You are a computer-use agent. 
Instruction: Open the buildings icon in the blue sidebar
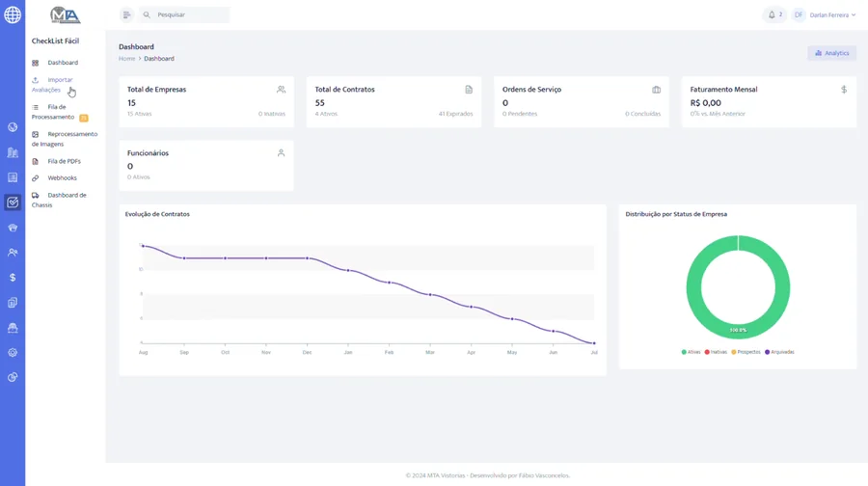tap(13, 152)
